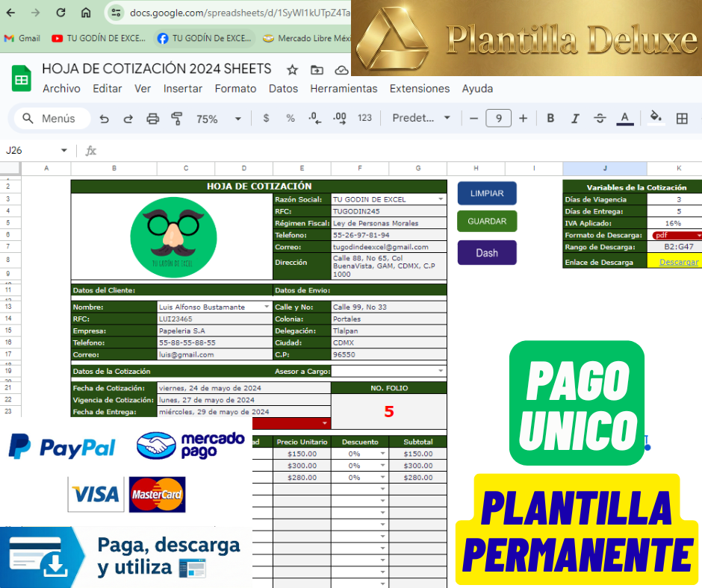Viewport: 702px width, 588px height.
Task: Select the B2:G47 range cell
Action: (674, 246)
